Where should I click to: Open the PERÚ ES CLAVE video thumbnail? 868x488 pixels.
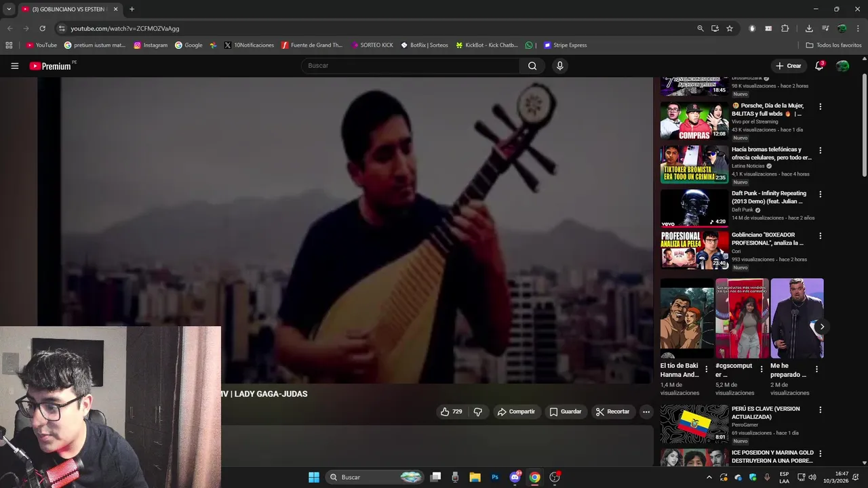694,424
